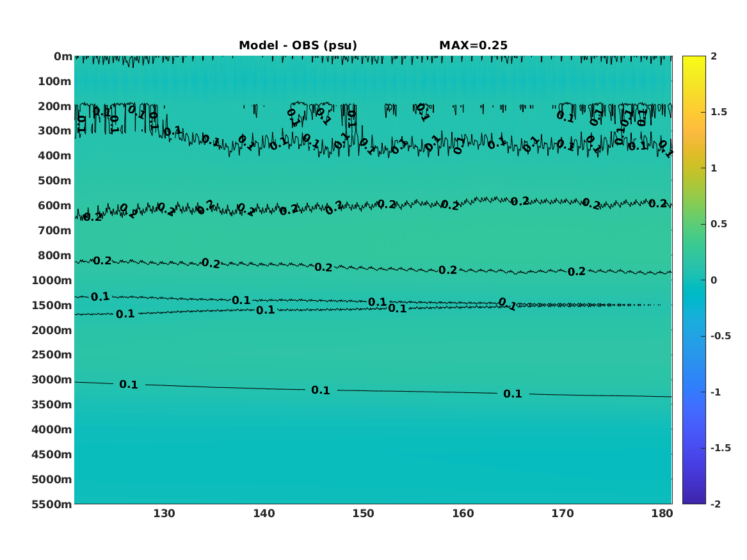Select the '1000m' depth axis label
Screen dimensions: 747x560
pyautogui.click(x=52, y=280)
